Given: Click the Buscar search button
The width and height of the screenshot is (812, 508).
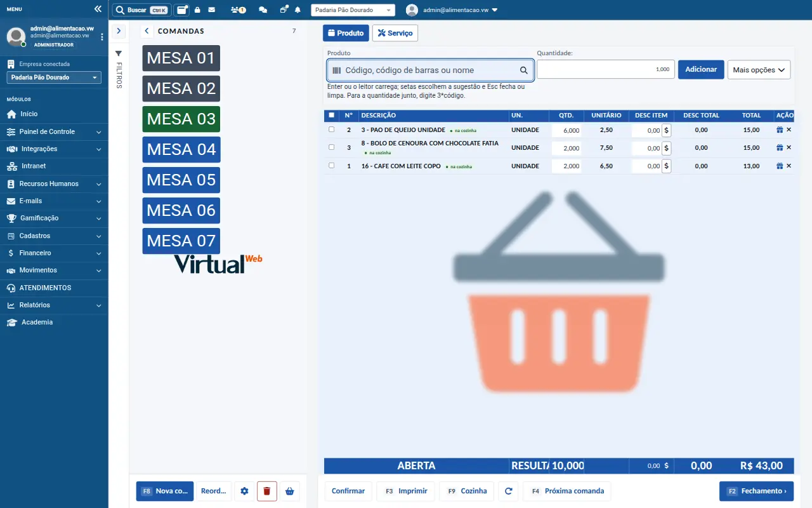Looking at the screenshot, I should (x=141, y=10).
